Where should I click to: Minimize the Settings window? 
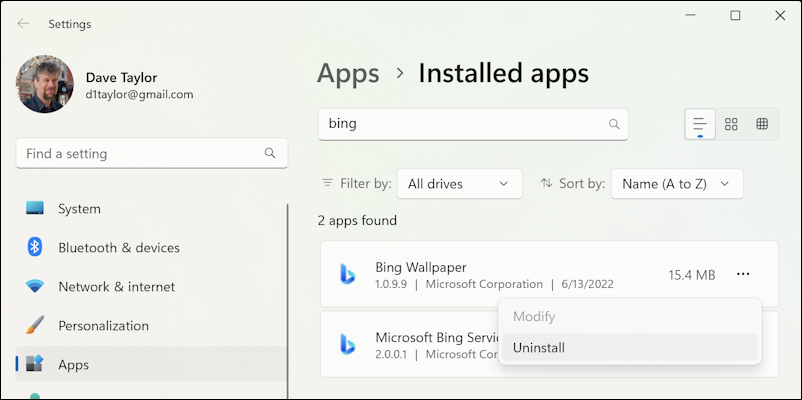[x=690, y=15]
